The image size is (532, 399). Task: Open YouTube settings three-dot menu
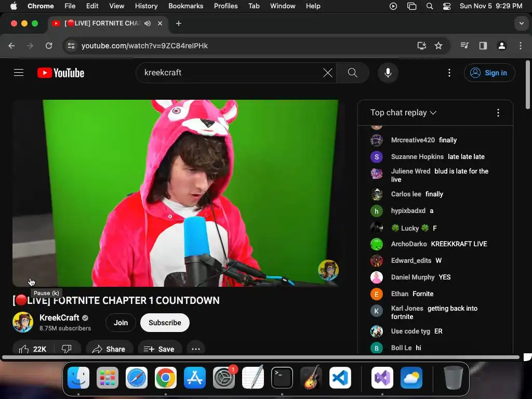coord(449,73)
